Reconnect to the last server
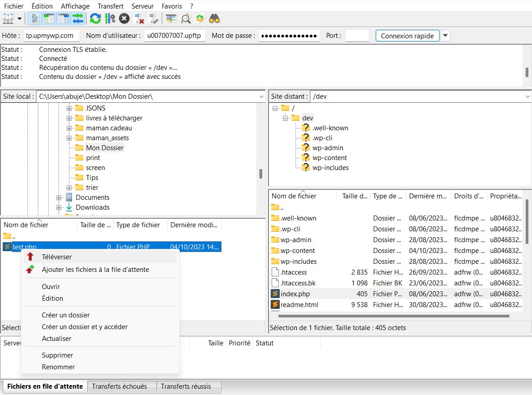Viewport: 532px width, 395px height. (x=153, y=18)
